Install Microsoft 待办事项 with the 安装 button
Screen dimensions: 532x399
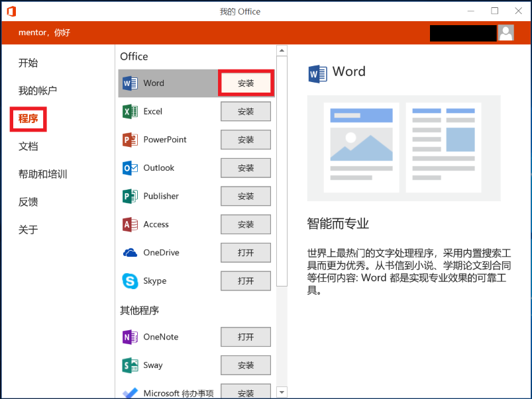[246, 391]
